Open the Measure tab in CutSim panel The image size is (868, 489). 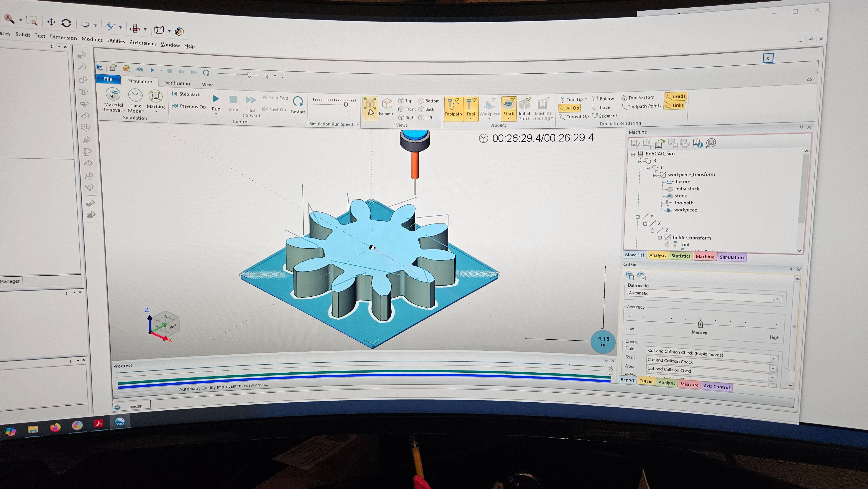pos(689,385)
